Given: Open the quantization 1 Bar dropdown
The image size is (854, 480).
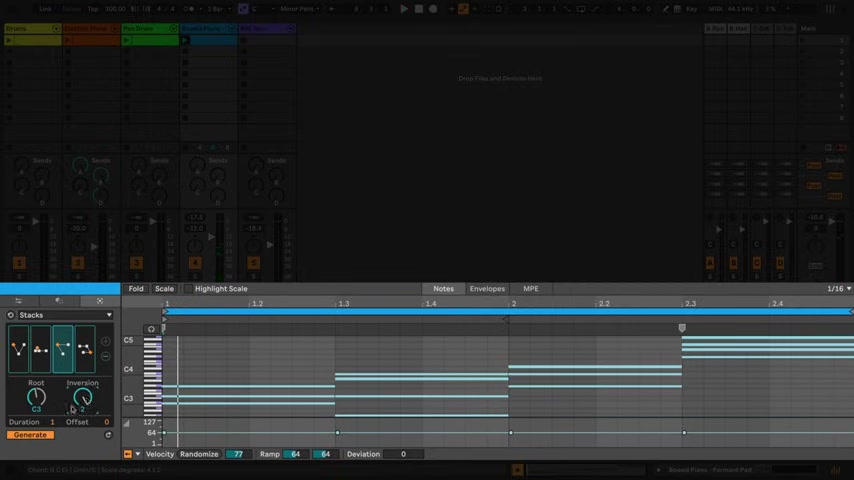Looking at the screenshot, I should (218, 9).
